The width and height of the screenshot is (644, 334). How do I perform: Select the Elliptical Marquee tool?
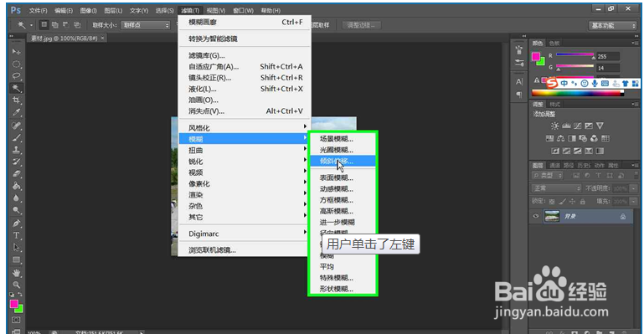17,64
